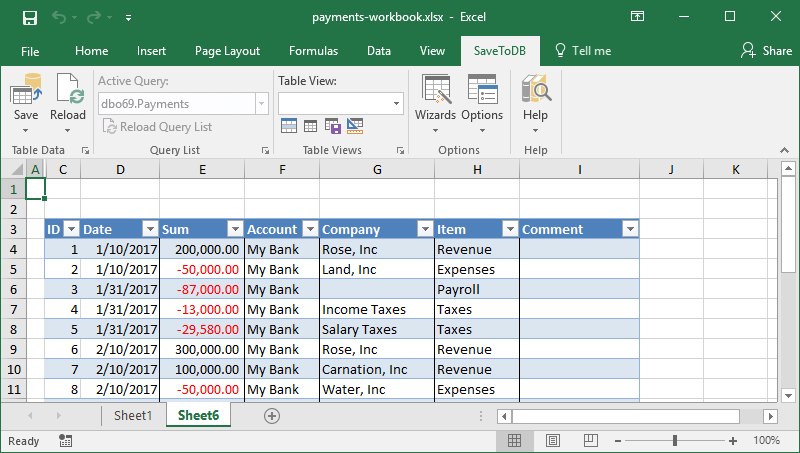Open the Date column filter dropdown
Screen dimensions: 800x453
(x=150, y=230)
